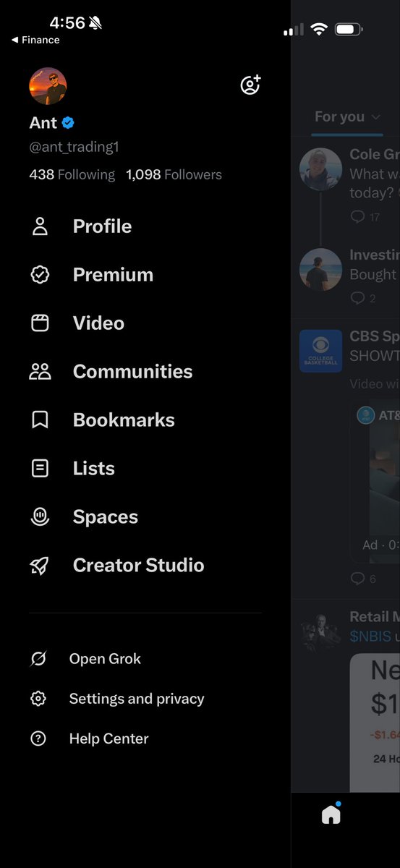Click the settings gear icon
Image resolution: width=400 pixels, height=868 pixels.
[38, 699]
